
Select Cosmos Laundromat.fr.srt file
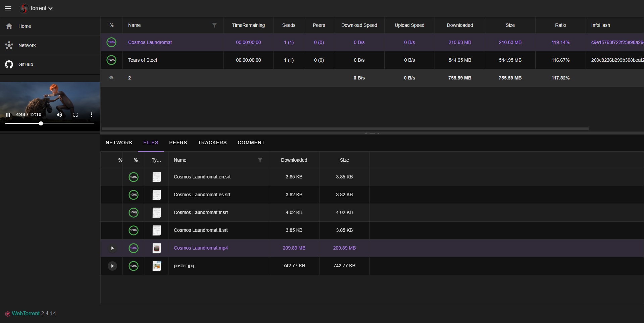point(201,212)
